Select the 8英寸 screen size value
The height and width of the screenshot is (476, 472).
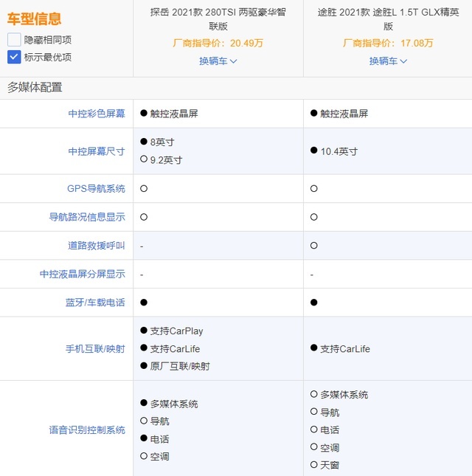tap(162, 142)
